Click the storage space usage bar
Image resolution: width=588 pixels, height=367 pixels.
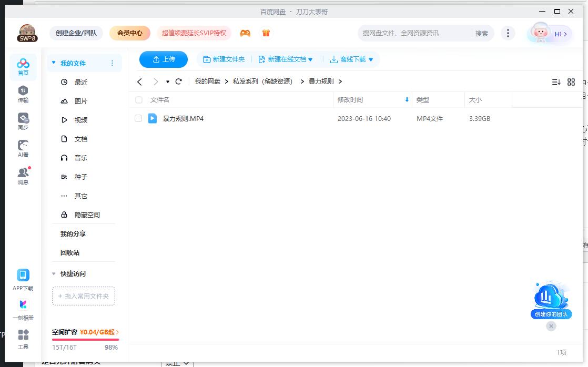pos(84,339)
